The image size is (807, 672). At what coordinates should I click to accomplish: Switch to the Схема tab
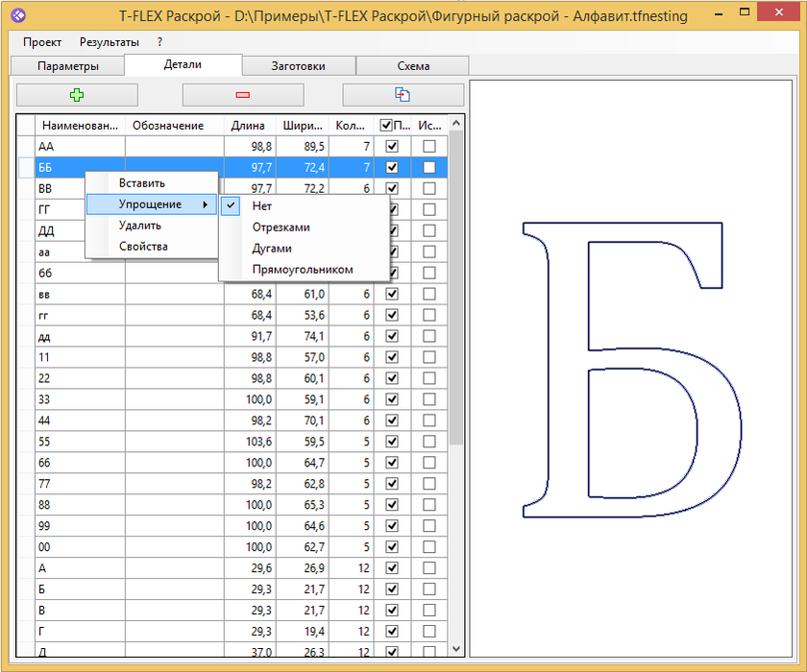tap(413, 66)
